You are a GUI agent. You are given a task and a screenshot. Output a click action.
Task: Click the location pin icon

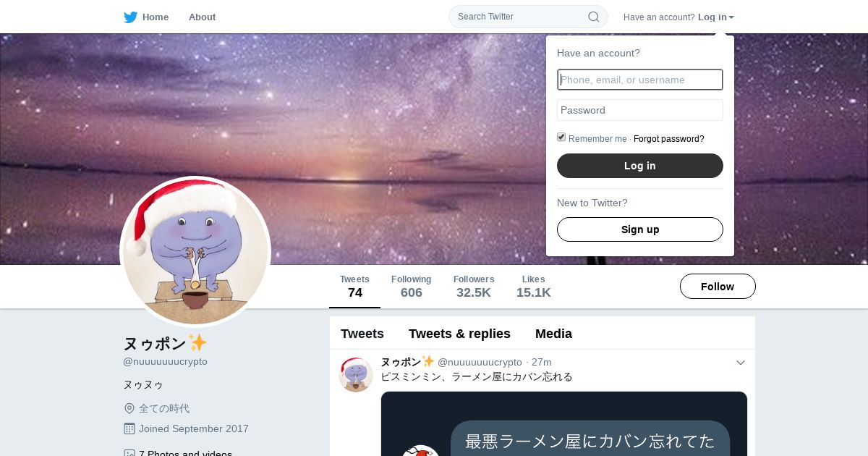(x=129, y=408)
